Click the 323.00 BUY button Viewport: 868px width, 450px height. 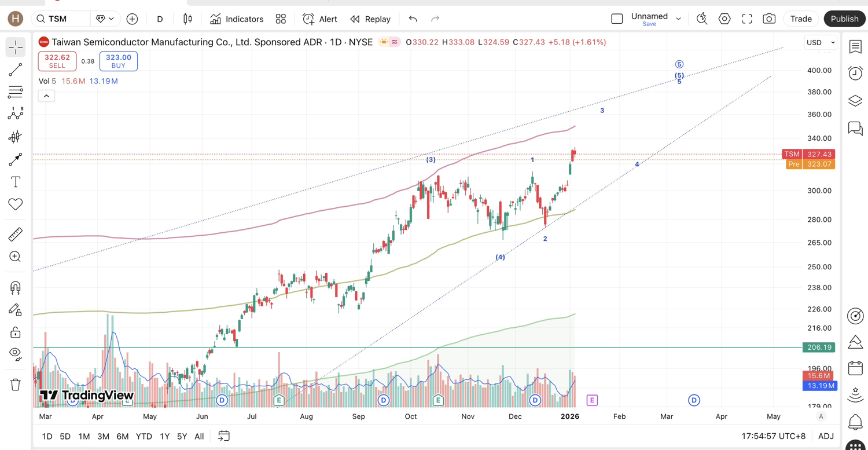pyautogui.click(x=118, y=61)
